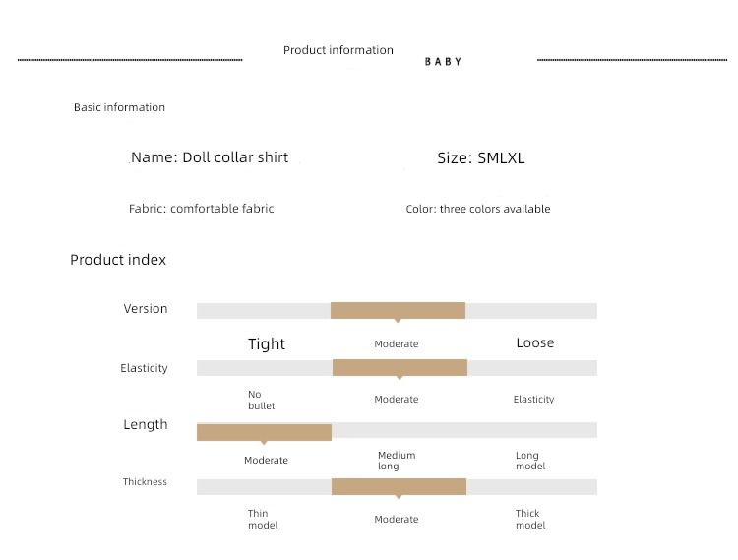The width and height of the screenshot is (738, 560).
Task: Click the Name: Doll collar shirt text
Action: click(x=210, y=157)
